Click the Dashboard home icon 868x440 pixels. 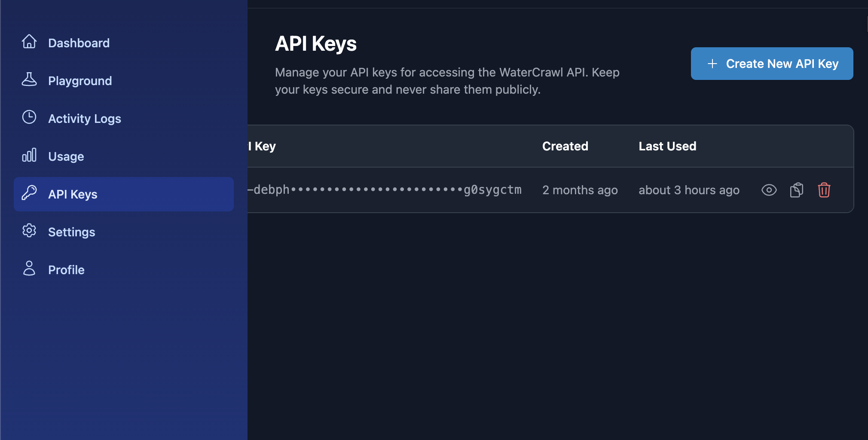point(29,42)
